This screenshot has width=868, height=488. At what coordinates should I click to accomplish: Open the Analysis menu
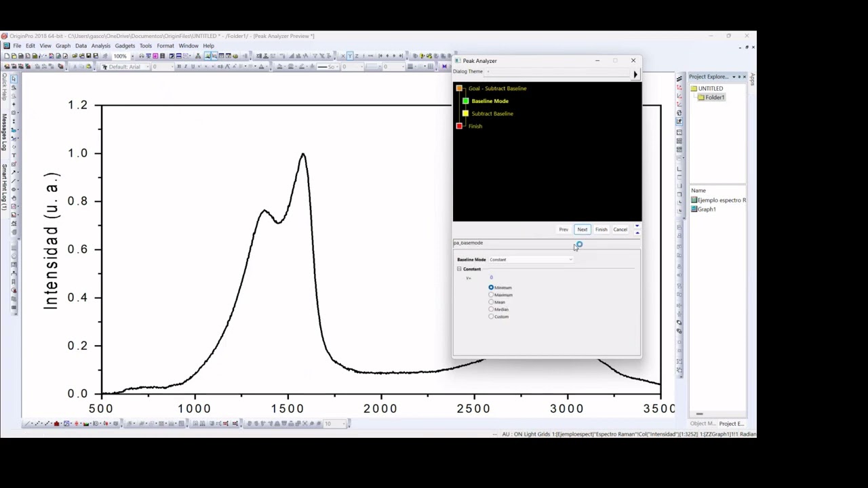pyautogui.click(x=100, y=46)
